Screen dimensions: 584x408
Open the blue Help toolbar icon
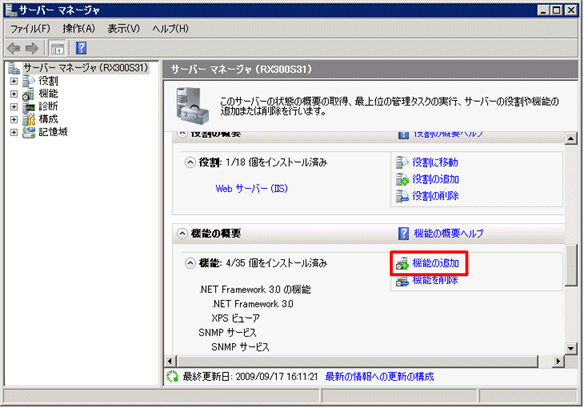pyautogui.click(x=81, y=48)
